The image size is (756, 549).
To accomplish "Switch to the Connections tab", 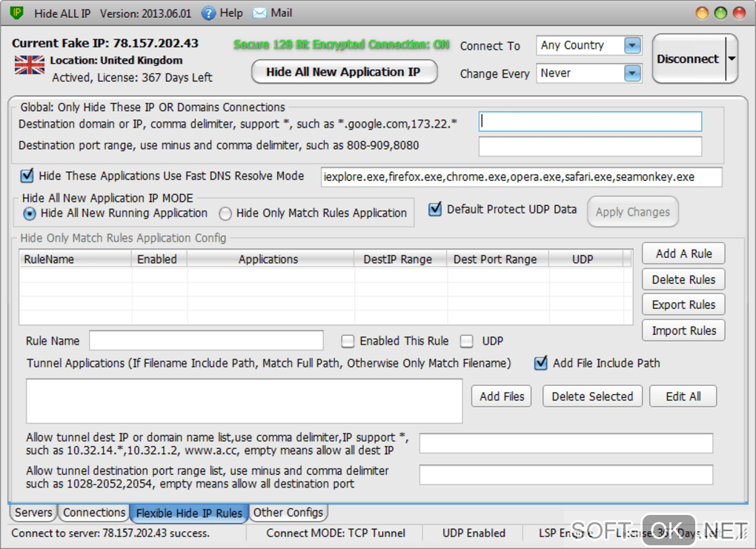I will [x=94, y=513].
